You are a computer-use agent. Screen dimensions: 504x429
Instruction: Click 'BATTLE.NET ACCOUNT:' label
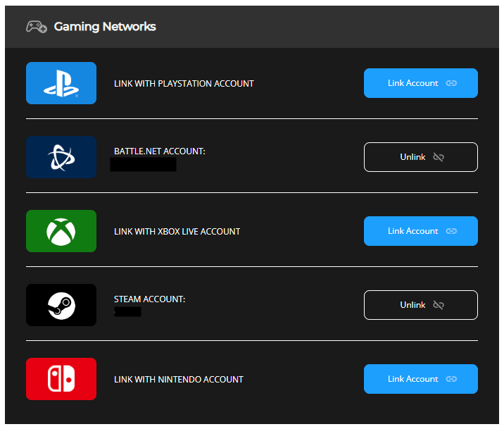coord(160,151)
